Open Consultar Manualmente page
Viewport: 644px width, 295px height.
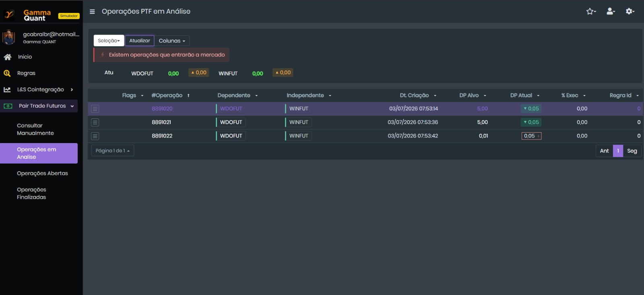[x=35, y=129]
